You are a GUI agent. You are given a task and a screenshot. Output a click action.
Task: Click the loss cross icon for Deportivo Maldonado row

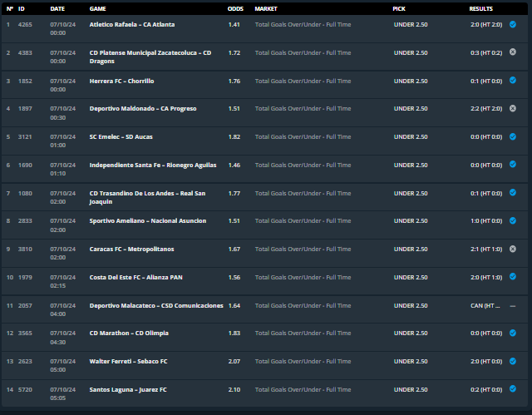click(x=513, y=108)
